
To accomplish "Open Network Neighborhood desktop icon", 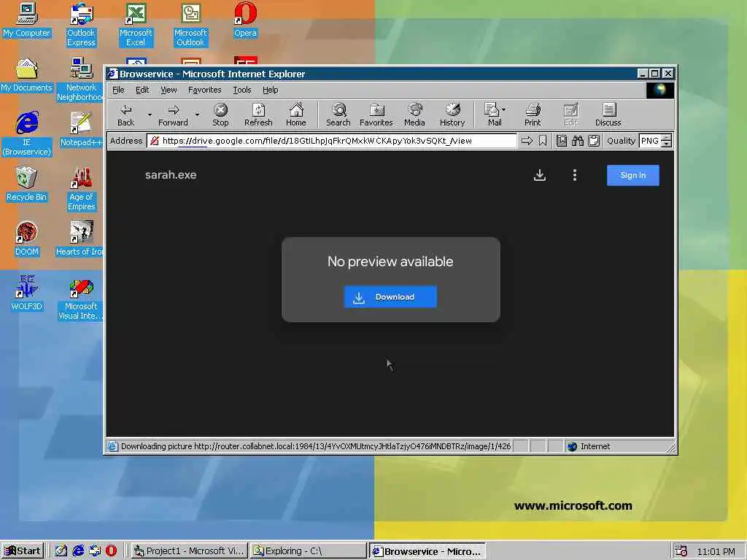I will 80,79.
